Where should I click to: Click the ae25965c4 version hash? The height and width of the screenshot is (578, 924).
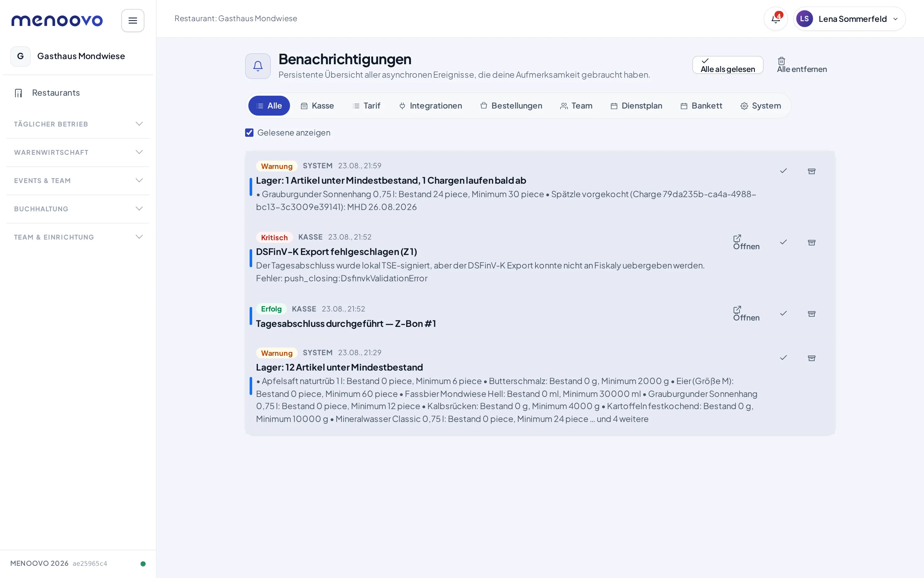coord(90,564)
